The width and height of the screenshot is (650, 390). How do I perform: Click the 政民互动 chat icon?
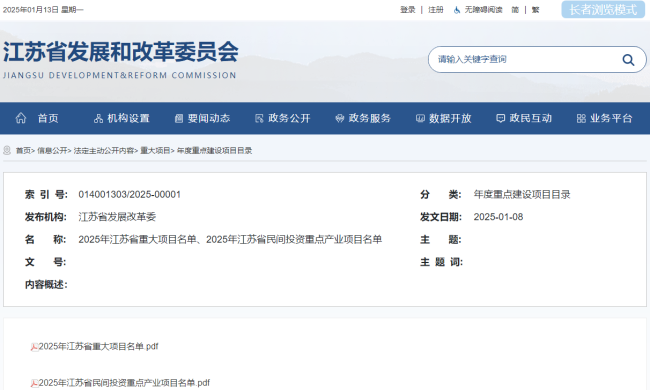500,119
